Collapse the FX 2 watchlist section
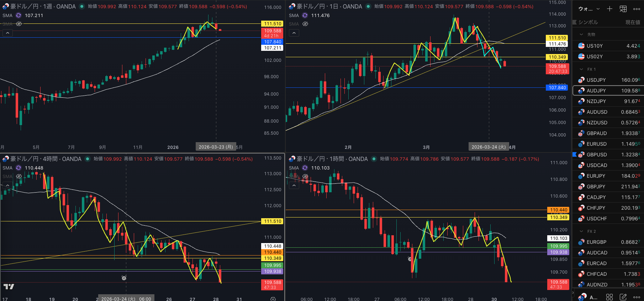The width and height of the screenshot is (644, 301). 581,231
